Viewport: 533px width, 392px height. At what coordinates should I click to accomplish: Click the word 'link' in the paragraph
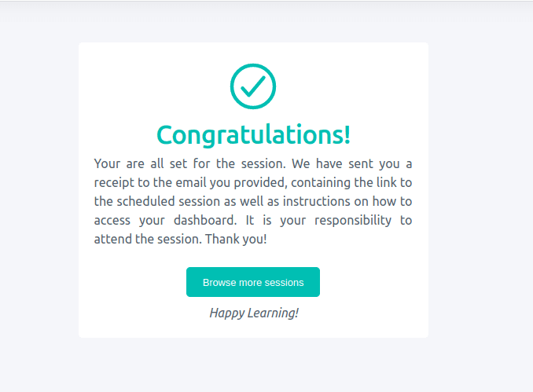pos(386,182)
